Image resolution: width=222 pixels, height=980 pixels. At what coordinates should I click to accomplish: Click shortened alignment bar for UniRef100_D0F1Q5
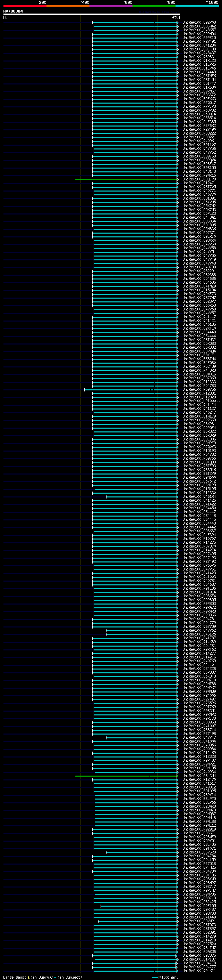pyautogui.click(x=140, y=906)
